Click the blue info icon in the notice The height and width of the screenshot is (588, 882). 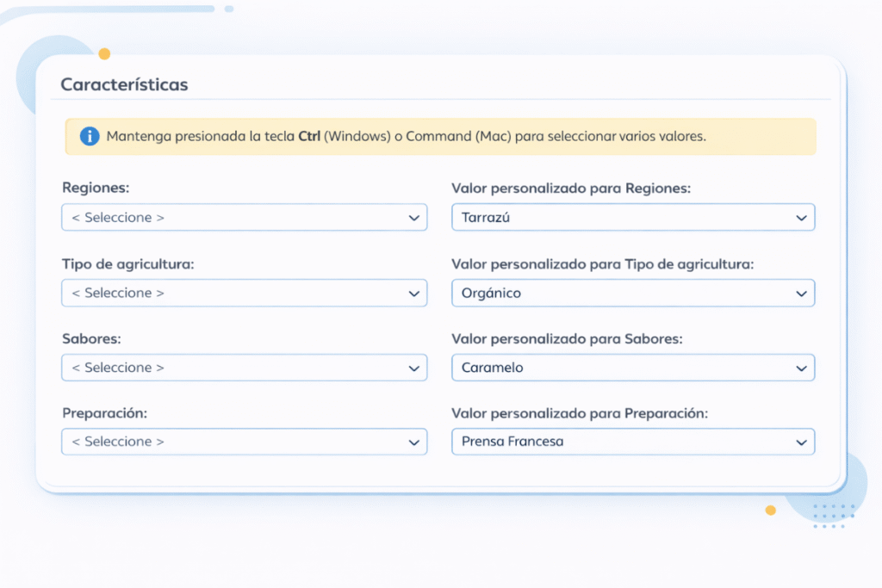click(x=90, y=136)
